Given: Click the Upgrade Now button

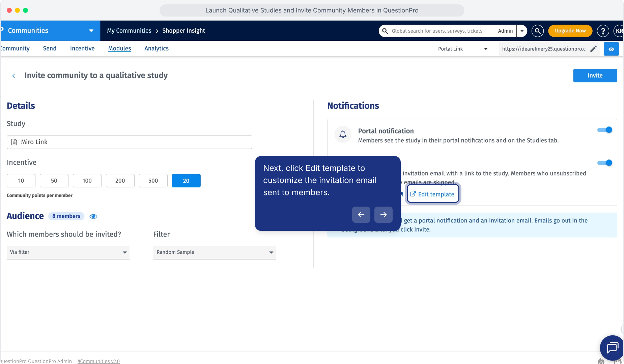Looking at the screenshot, I should click(x=570, y=31).
